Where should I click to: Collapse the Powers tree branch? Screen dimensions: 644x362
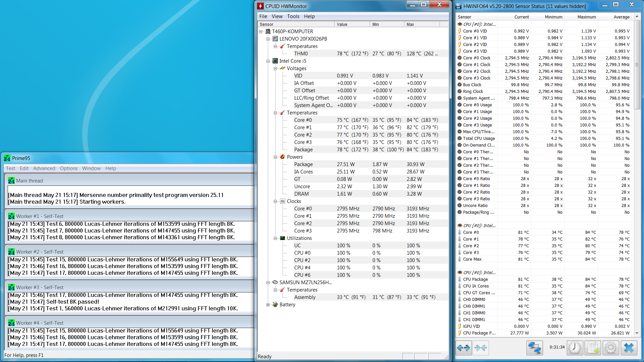point(275,157)
